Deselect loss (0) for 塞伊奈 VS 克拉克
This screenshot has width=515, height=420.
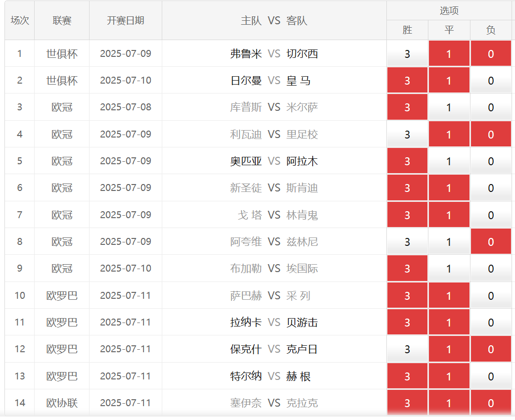click(491, 403)
